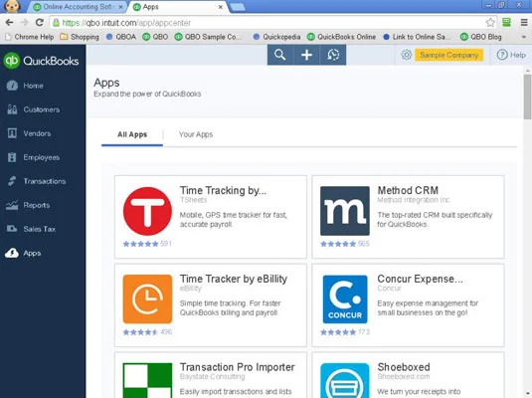Open the settings gear icon
532x398 pixels.
click(x=406, y=55)
